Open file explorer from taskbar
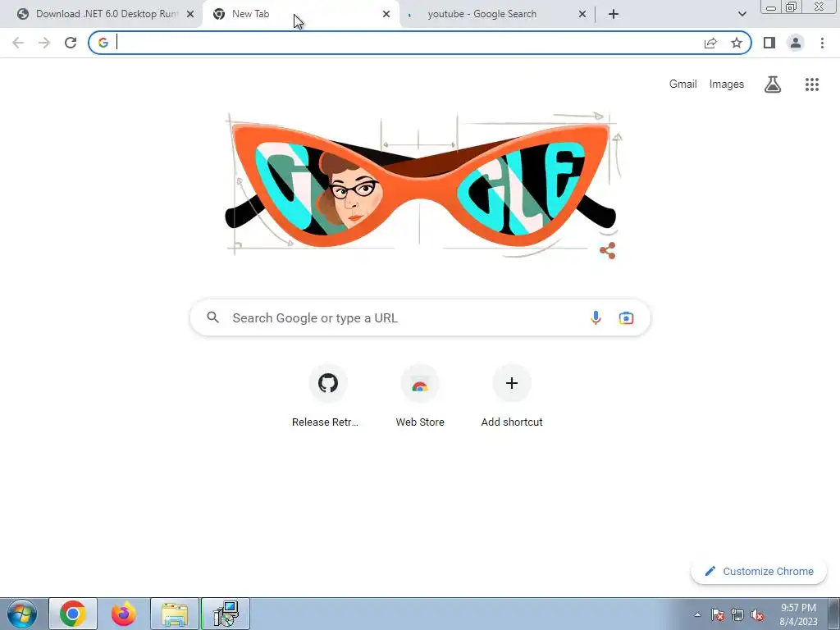Viewport: 840px width, 630px height. [175, 614]
